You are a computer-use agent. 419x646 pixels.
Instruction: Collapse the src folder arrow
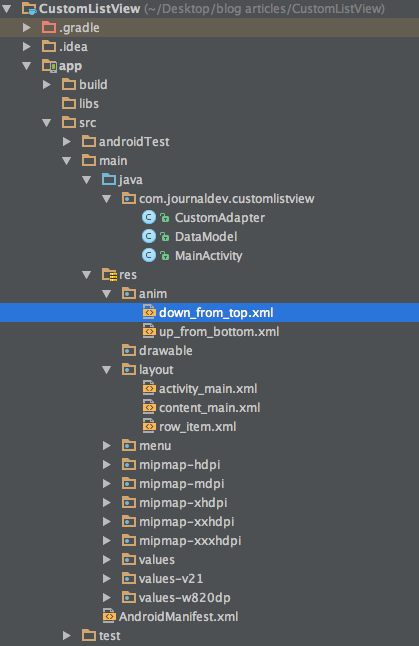(47, 122)
